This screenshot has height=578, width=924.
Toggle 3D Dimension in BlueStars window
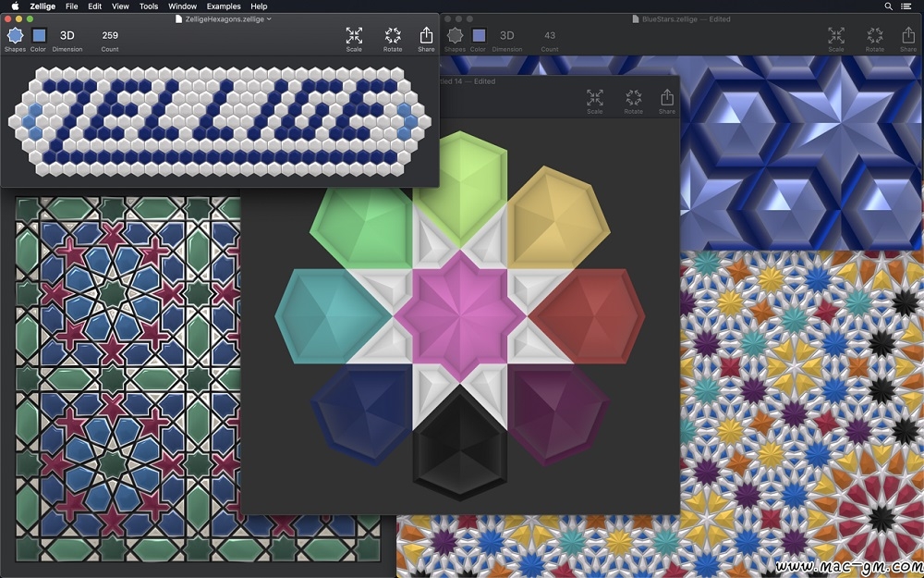[x=507, y=36]
